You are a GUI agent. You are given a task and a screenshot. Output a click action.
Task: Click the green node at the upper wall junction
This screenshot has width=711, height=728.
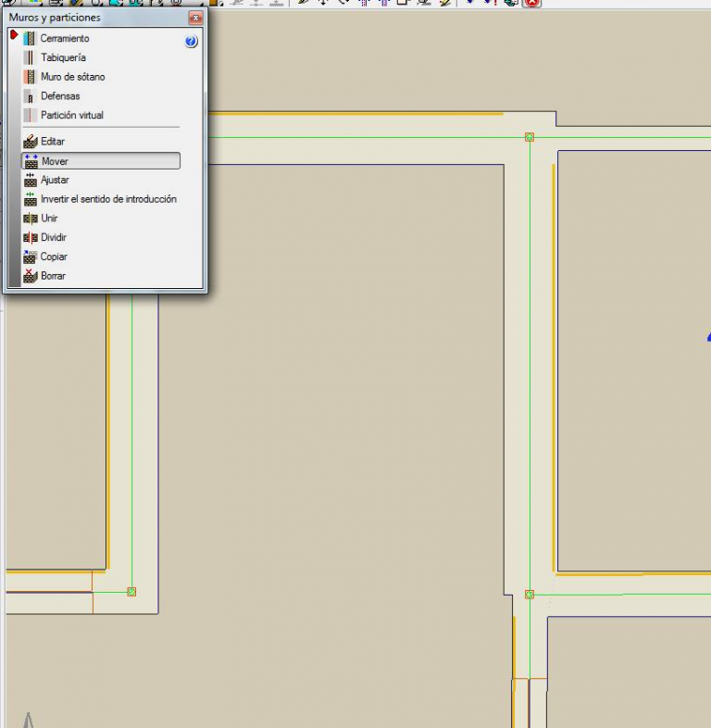pos(530,137)
